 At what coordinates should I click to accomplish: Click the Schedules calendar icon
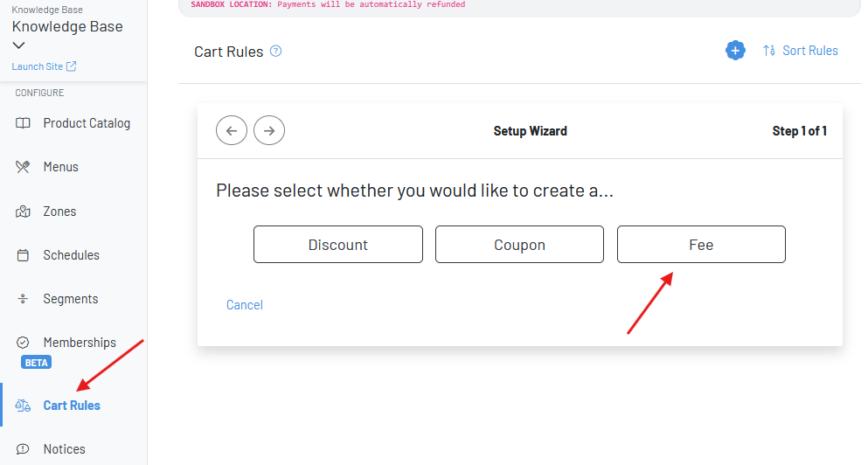(x=24, y=255)
